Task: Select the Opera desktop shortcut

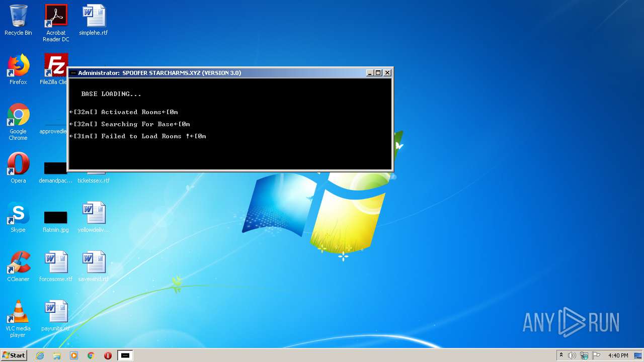Action: [x=18, y=168]
